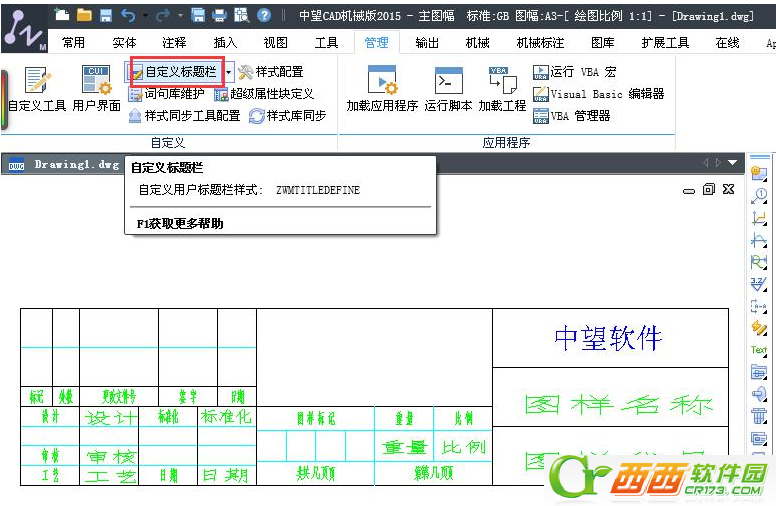
Task: Open the 扩展工具 ribbon tab
Action: [x=665, y=43]
